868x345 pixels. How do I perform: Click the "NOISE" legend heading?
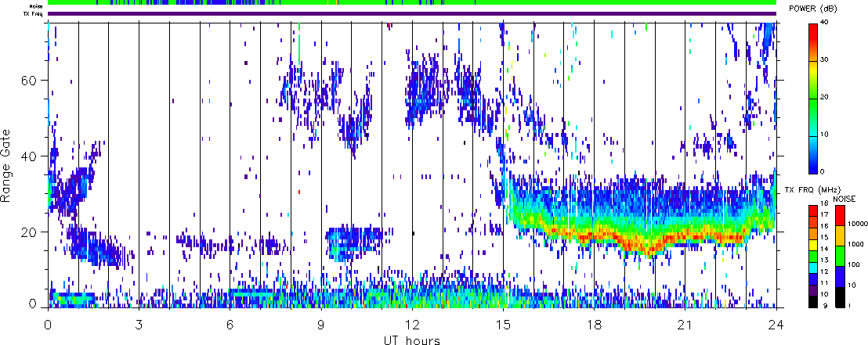(844, 198)
